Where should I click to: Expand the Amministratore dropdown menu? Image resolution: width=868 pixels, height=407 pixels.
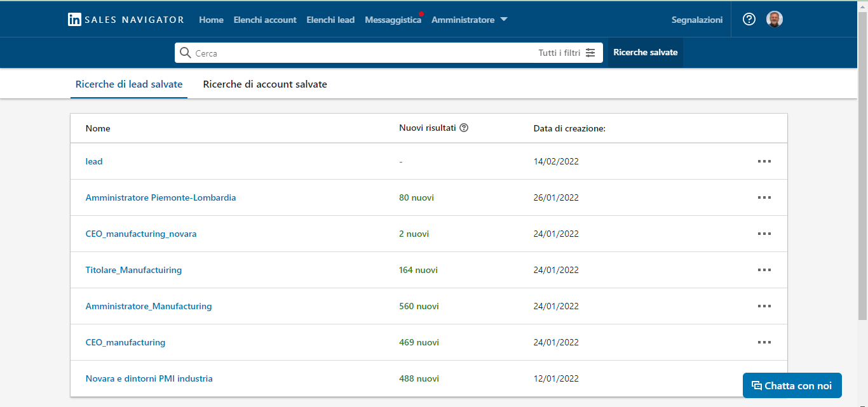coord(469,20)
